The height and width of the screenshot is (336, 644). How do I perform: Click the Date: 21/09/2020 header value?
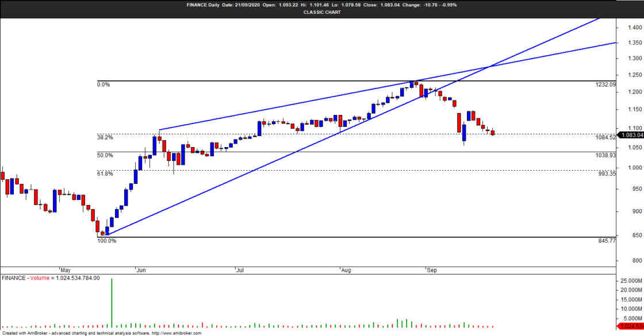click(x=241, y=5)
